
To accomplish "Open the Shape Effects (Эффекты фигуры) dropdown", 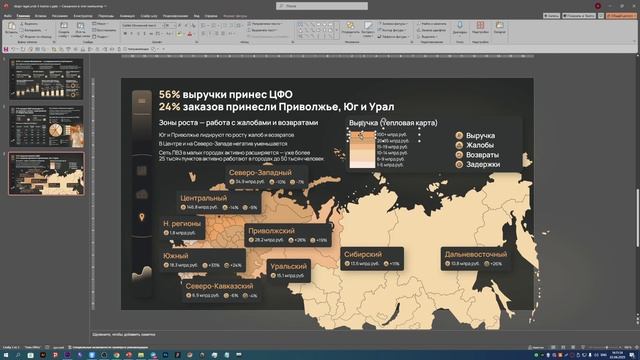I will [x=393, y=36].
